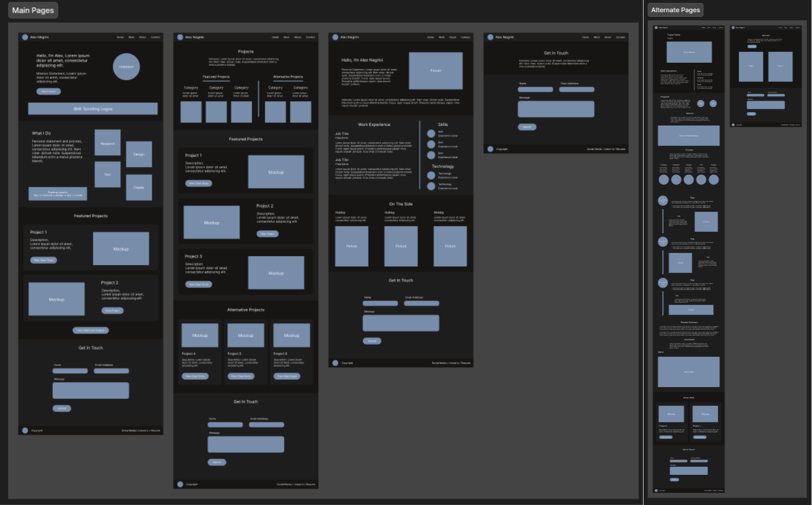Image resolution: width=812 pixels, height=505 pixels.
Task: Click the Skill: Scrolling Logos bar
Action: coord(93,109)
